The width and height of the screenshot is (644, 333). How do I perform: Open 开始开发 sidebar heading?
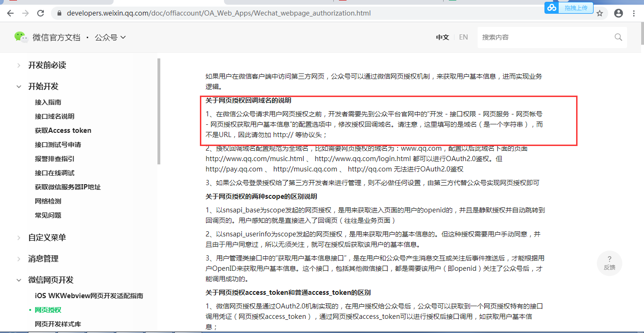pos(43,87)
